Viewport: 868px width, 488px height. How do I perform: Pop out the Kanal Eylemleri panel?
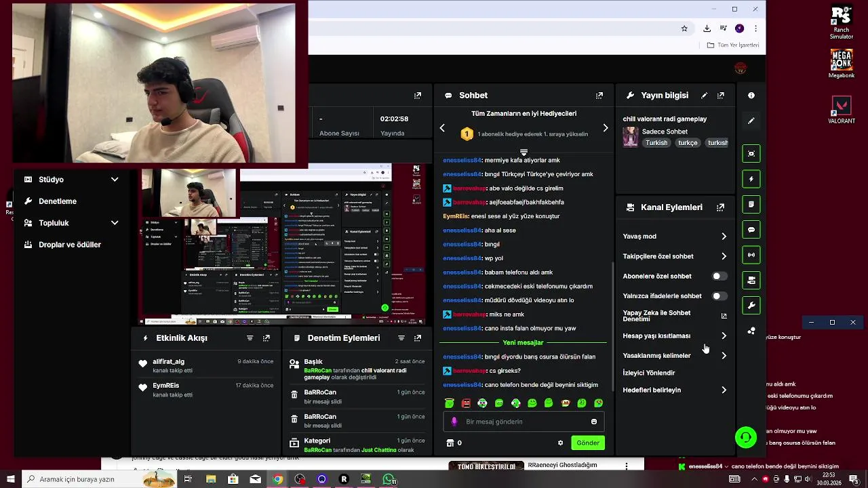(x=721, y=207)
